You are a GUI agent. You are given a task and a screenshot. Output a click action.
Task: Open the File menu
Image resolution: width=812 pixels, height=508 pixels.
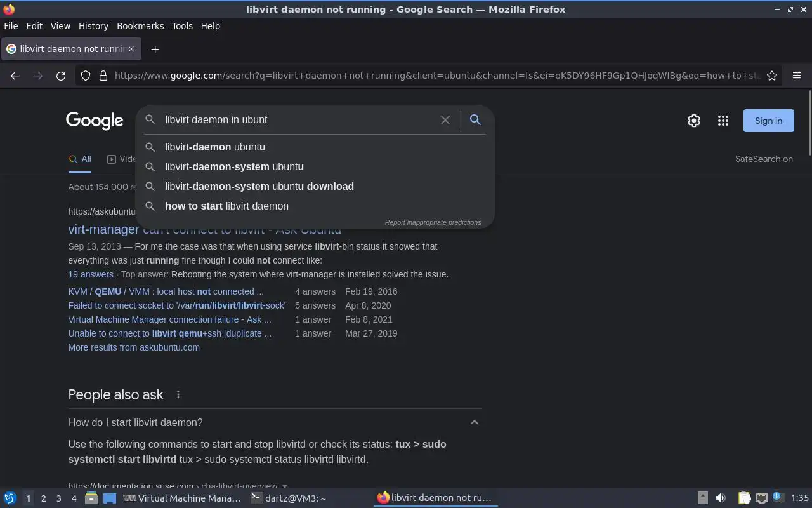[11, 26]
